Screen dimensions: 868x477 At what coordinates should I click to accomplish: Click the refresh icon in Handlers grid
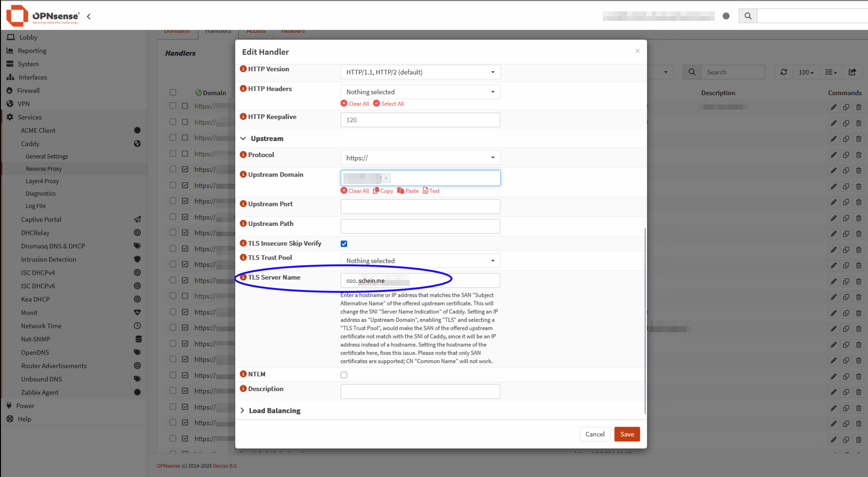tap(784, 72)
